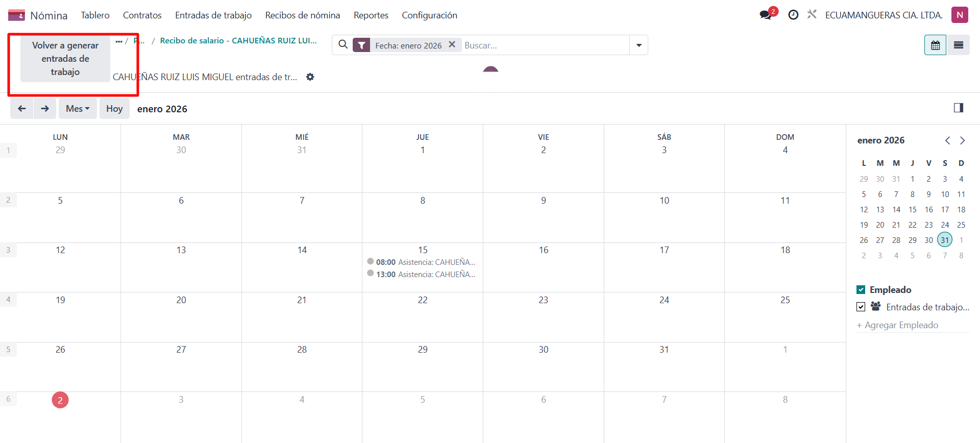Screen dimensions: 980x443
Task: Toggle the calendar side panel icon
Action: click(x=958, y=108)
